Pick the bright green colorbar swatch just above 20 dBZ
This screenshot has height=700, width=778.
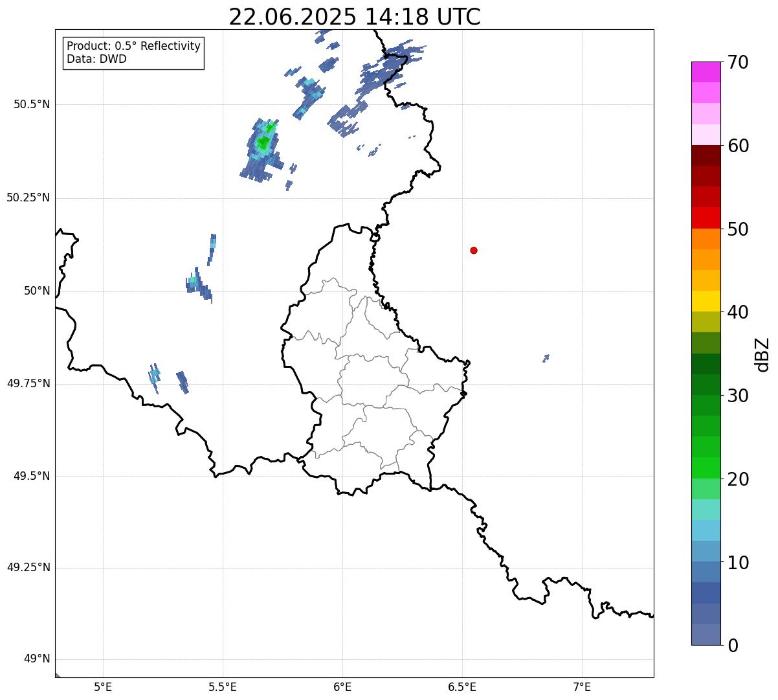[706, 468]
